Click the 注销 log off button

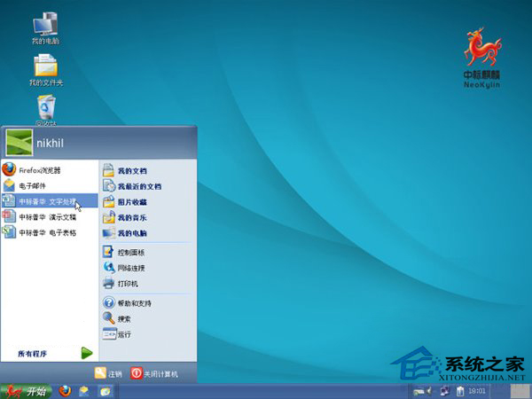click(x=108, y=373)
